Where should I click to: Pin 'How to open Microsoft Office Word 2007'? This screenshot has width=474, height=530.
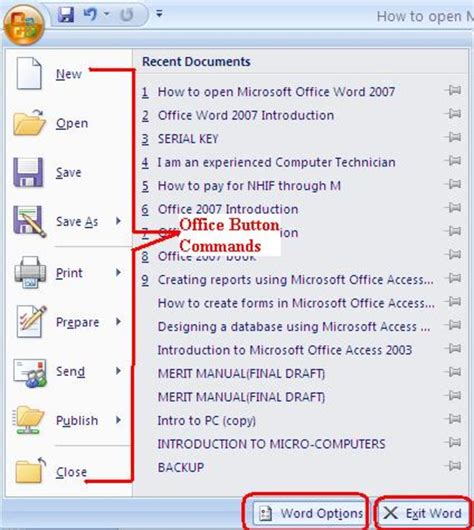click(453, 90)
